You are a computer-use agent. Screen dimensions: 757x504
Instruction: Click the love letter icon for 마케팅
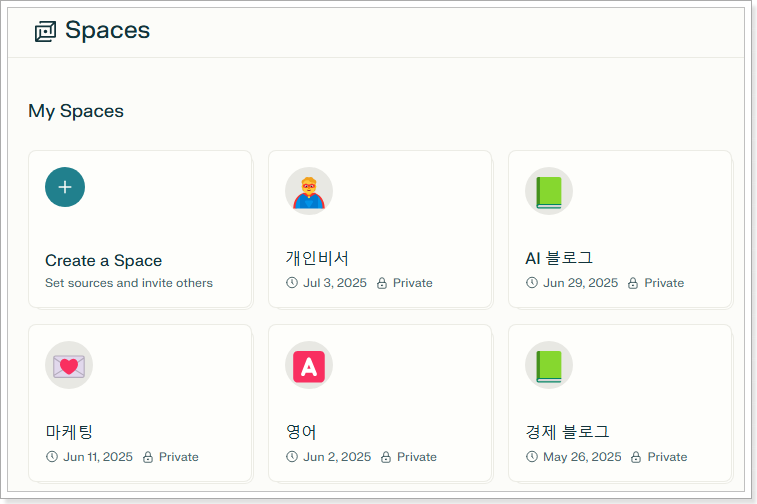point(69,365)
